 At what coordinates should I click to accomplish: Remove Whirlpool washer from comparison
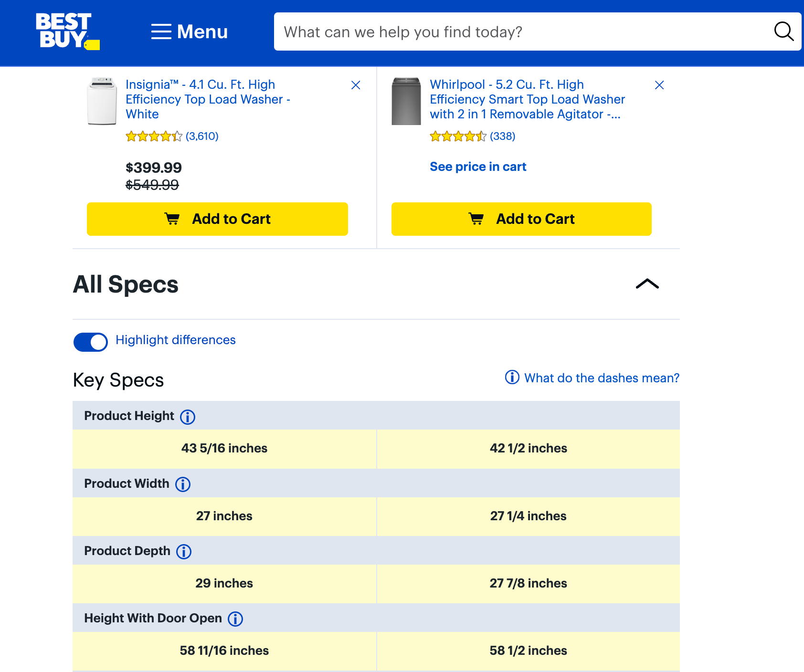tap(659, 85)
